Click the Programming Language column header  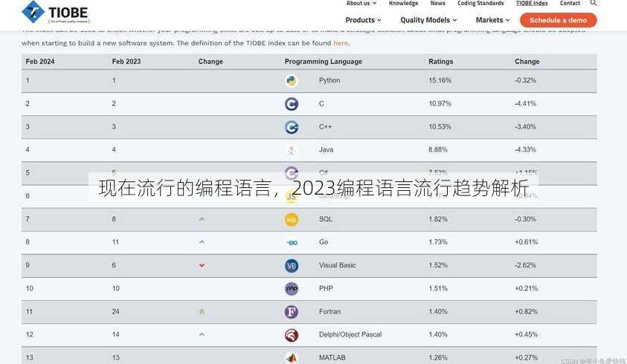coord(323,62)
